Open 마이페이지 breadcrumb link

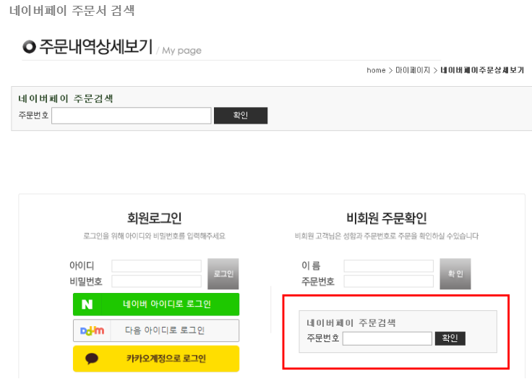pyautogui.click(x=413, y=70)
